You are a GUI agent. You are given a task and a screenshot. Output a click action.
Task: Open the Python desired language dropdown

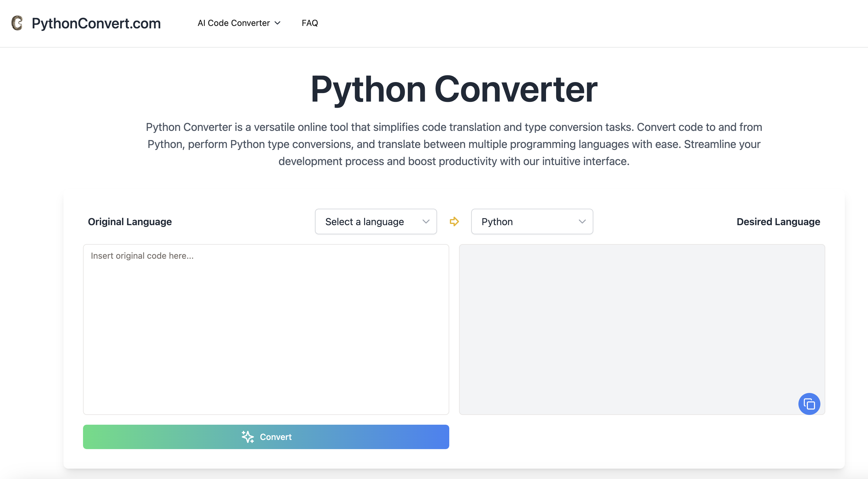(x=532, y=221)
